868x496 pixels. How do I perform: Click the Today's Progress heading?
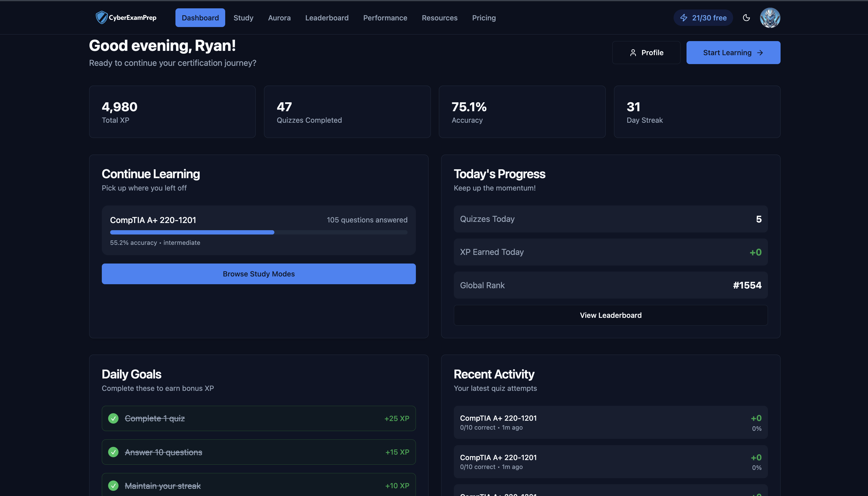500,174
